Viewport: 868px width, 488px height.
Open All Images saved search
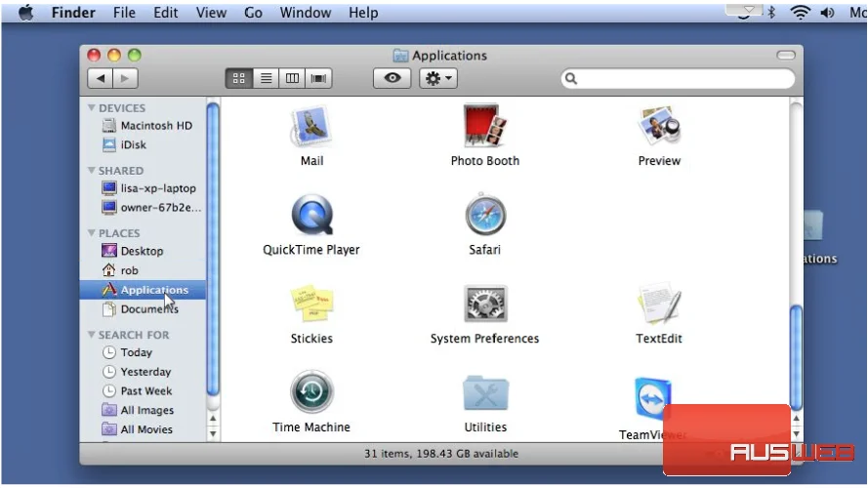[x=138, y=411]
